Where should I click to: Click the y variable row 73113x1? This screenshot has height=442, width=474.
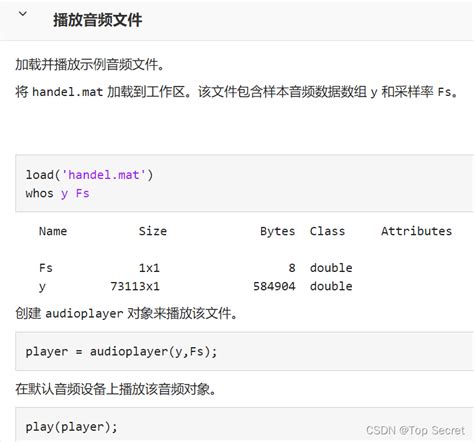pyautogui.click(x=196, y=286)
